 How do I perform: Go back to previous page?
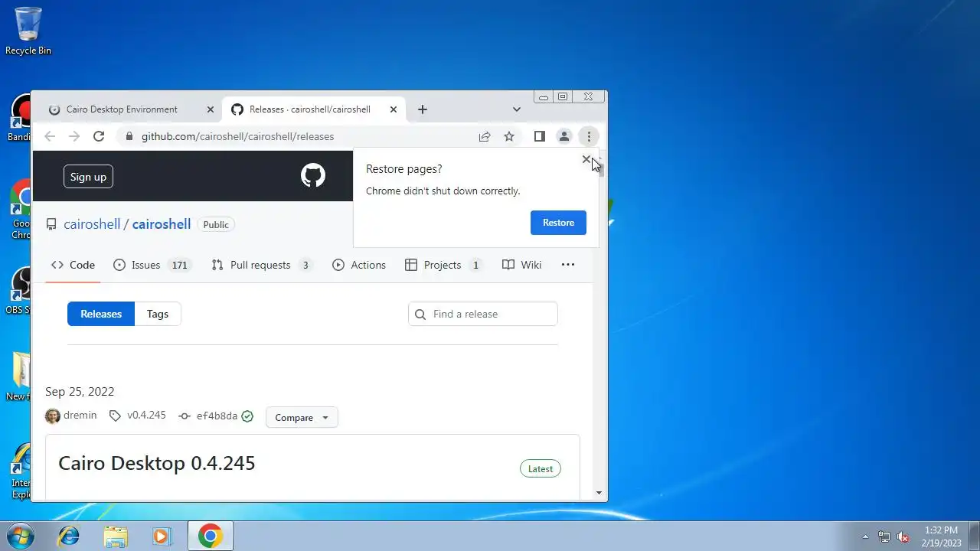(x=50, y=136)
